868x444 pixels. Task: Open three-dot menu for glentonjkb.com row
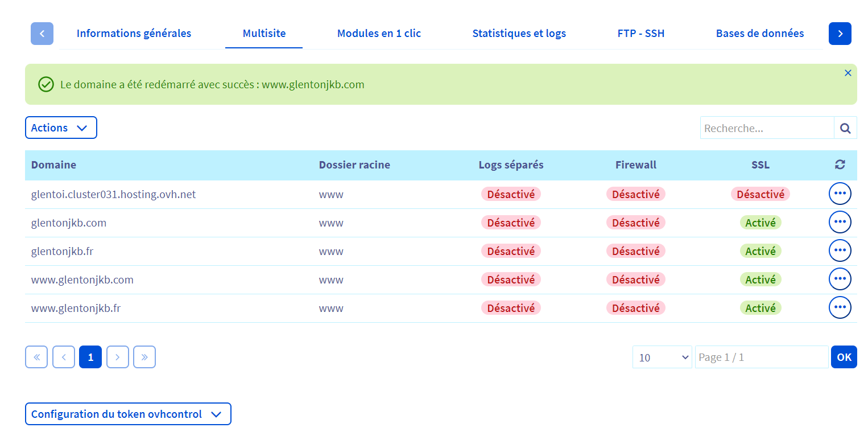click(x=840, y=222)
